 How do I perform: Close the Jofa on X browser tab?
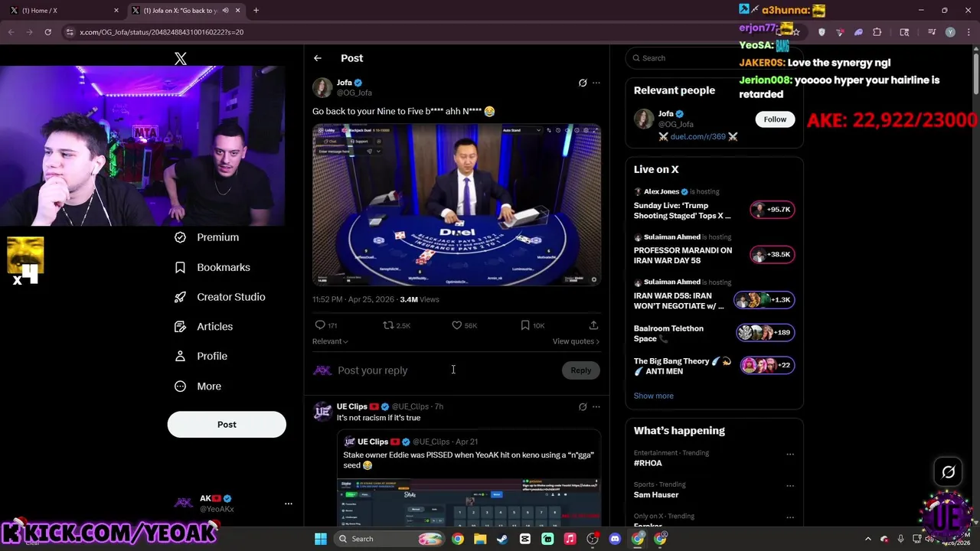tap(237, 11)
